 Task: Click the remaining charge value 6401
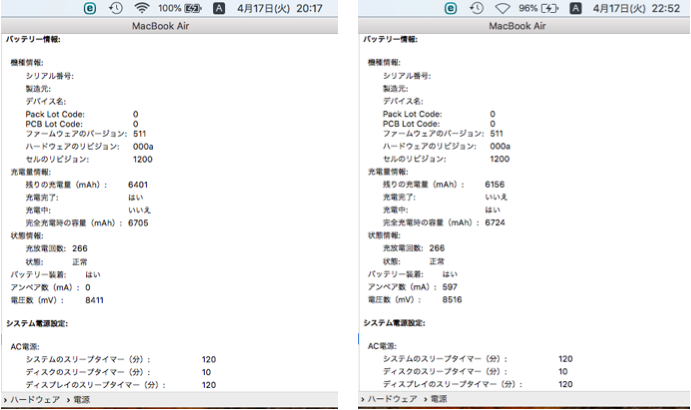click(x=138, y=185)
